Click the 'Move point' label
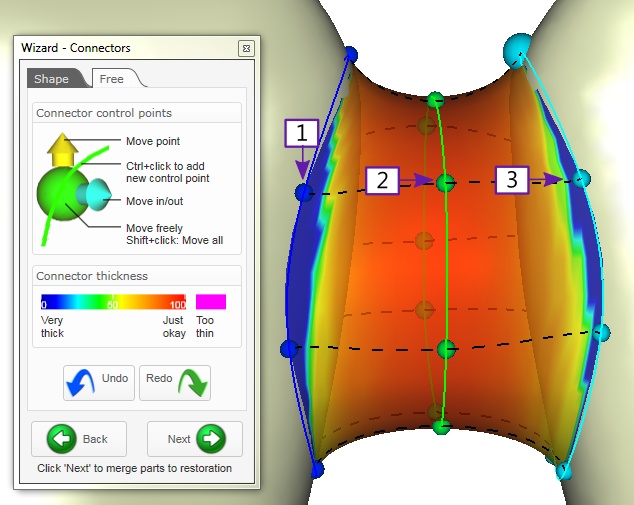This screenshot has width=634, height=505. 153,141
